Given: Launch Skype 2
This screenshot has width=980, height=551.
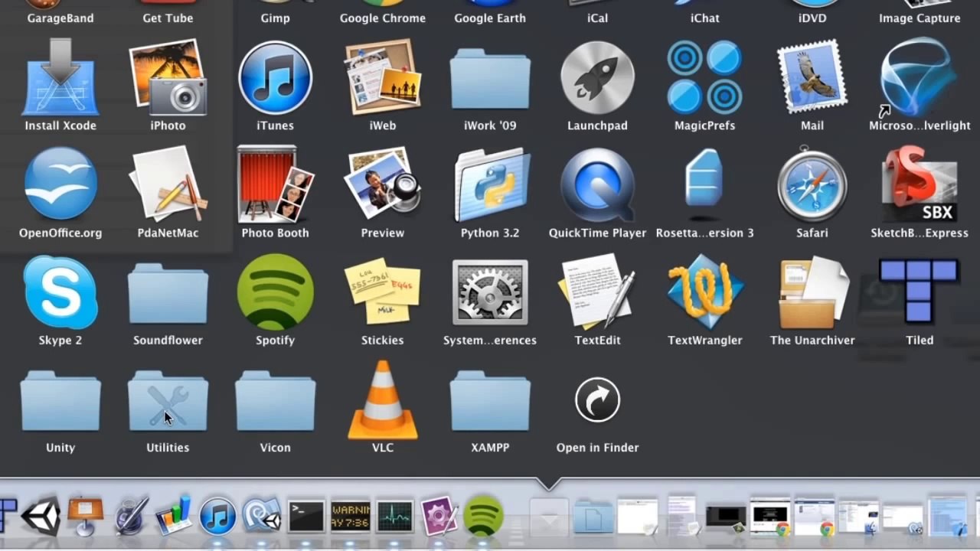Looking at the screenshot, I should pyautogui.click(x=60, y=292).
